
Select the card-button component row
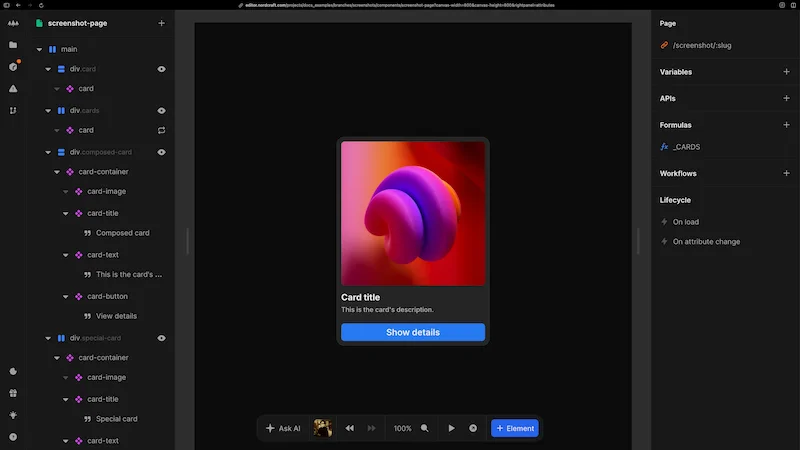[x=102, y=296]
